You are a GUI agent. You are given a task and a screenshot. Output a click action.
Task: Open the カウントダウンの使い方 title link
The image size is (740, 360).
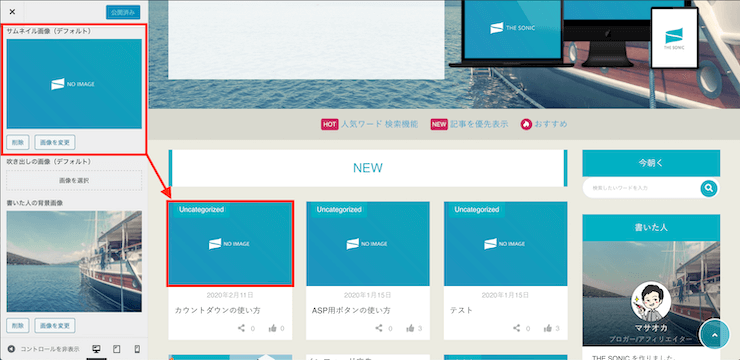click(218, 310)
